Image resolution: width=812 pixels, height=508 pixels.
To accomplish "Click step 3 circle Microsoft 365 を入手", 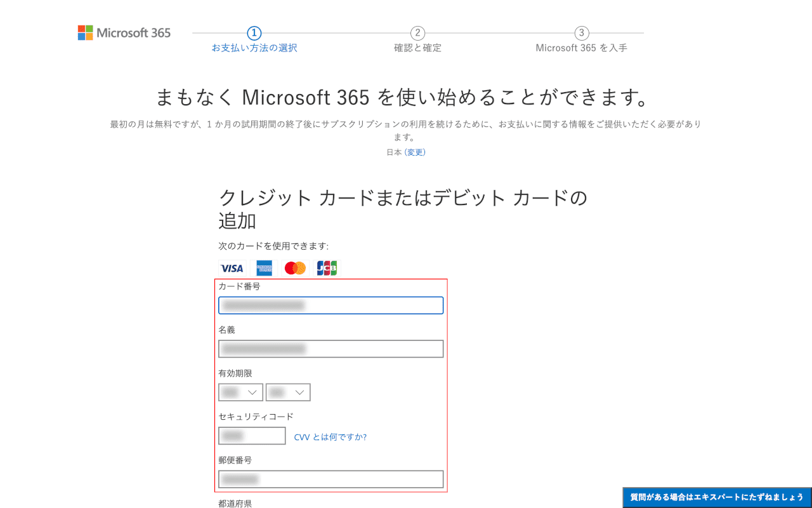I will coord(582,33).
